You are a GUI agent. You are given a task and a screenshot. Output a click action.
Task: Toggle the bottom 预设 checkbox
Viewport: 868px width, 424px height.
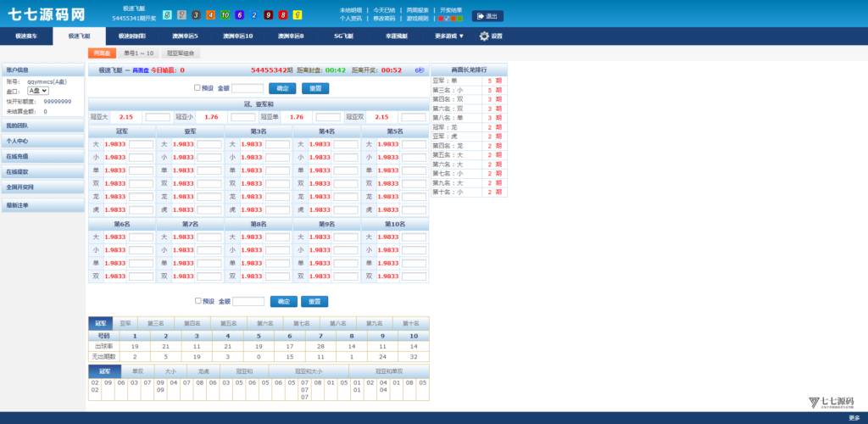point(198,300)
